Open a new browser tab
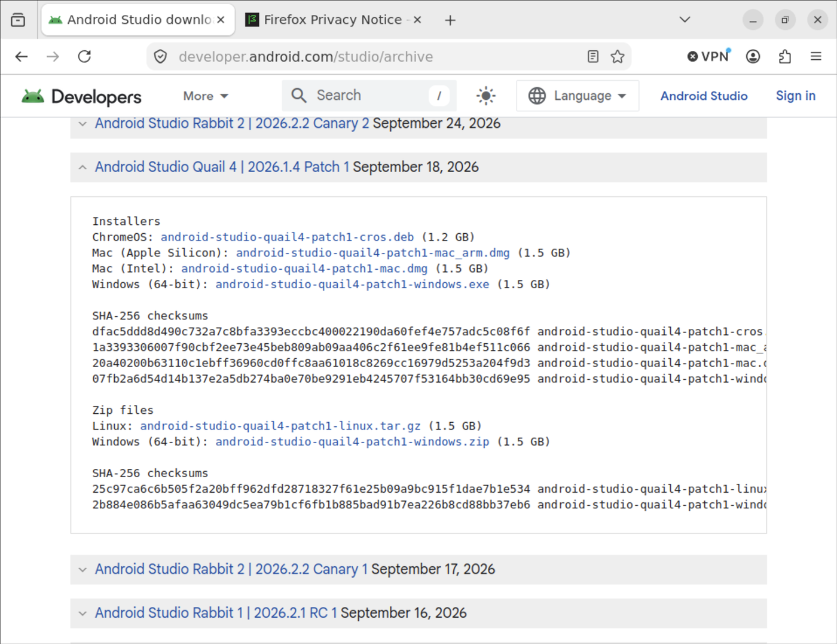This screenshot has width=837, height=644. (x=450, y=20)
